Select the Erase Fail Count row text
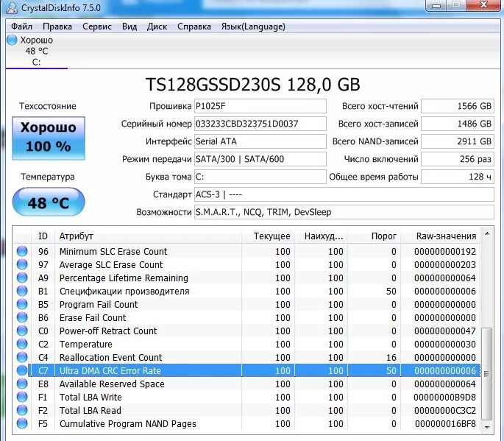 click(x=93, y=317)
